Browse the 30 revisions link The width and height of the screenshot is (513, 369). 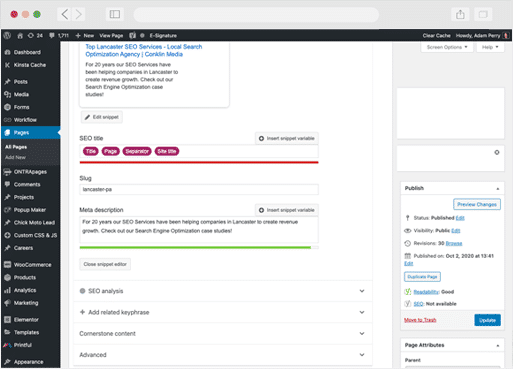pyautogui.click(x=454, y=243)
